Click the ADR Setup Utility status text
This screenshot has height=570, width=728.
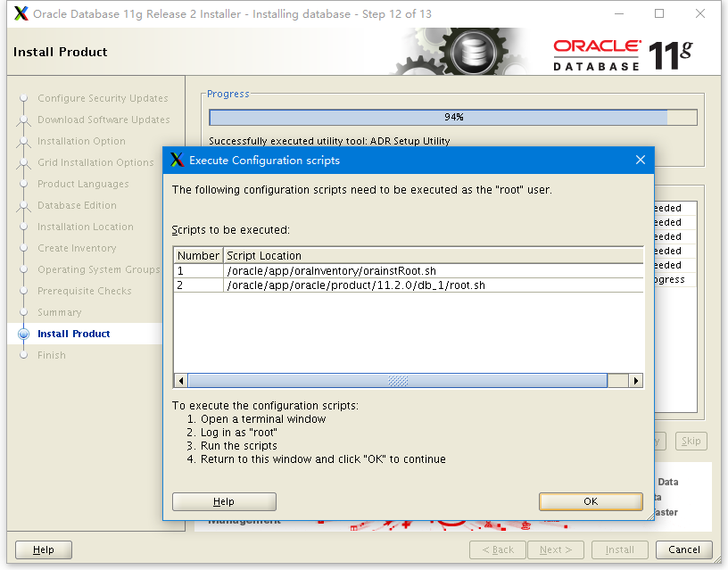(329, 141)
